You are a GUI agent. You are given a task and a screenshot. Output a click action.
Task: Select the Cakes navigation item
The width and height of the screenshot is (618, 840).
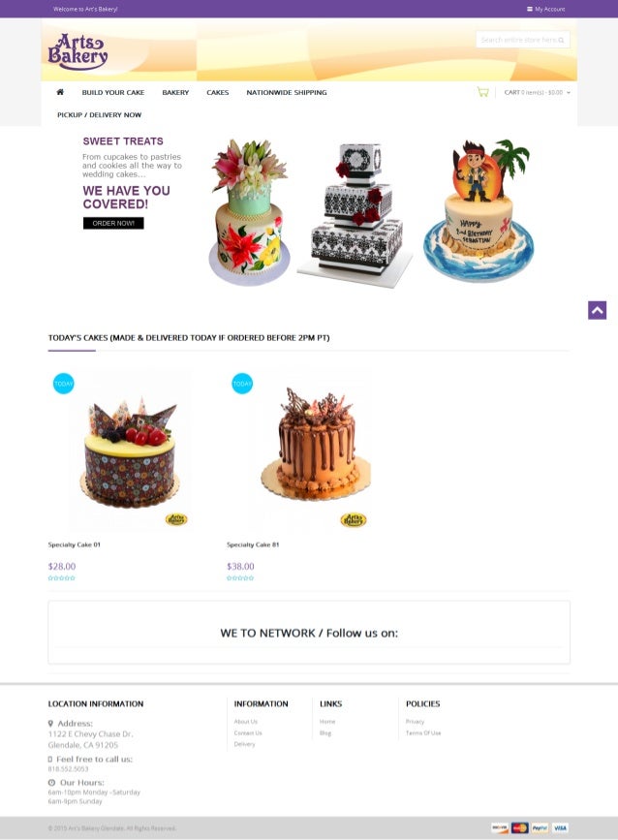coord(217,93)
